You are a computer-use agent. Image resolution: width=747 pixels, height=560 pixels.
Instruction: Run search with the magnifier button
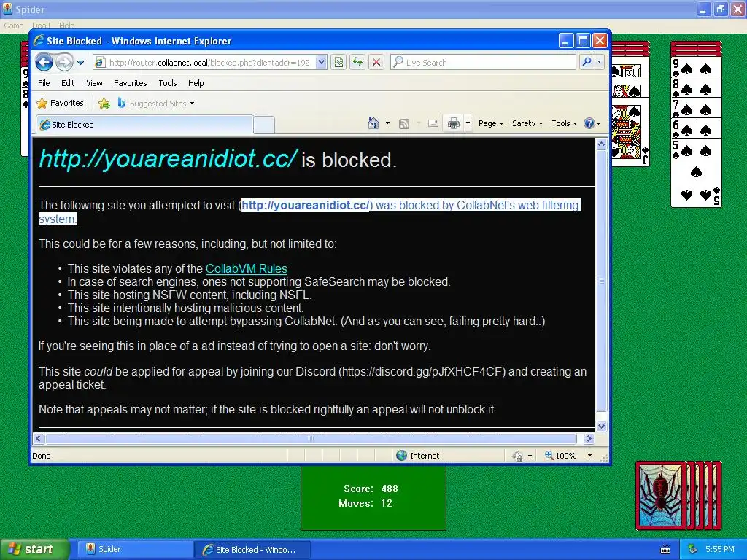tap(587, 62)
